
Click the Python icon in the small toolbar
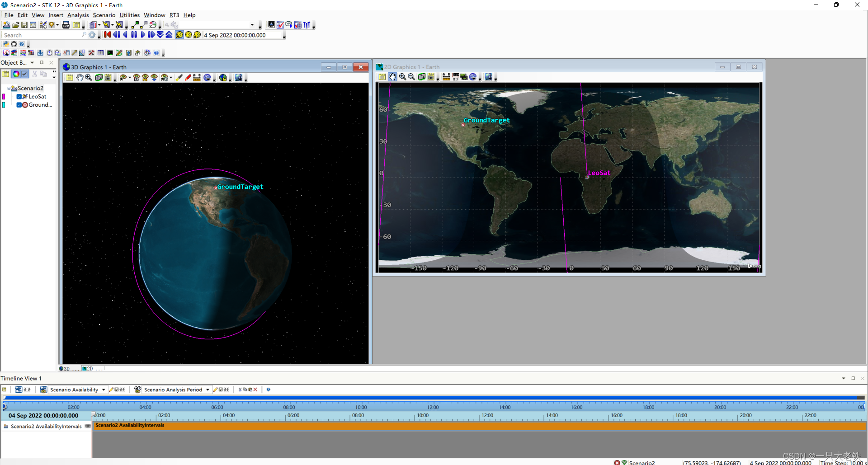coord(6,44)
